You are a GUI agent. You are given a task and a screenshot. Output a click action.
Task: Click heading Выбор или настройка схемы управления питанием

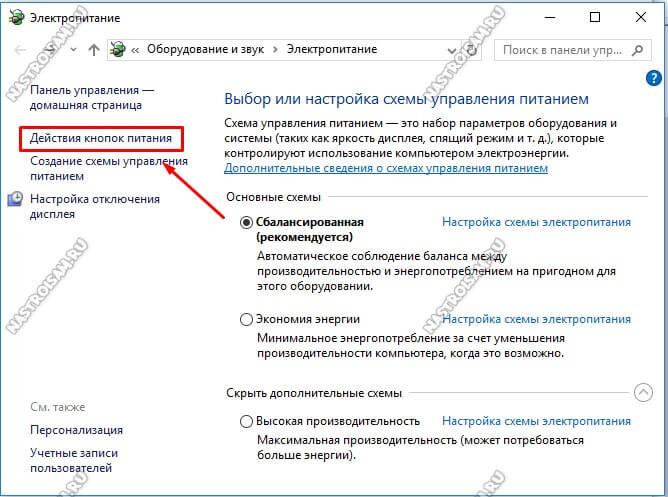pos(406,99)
